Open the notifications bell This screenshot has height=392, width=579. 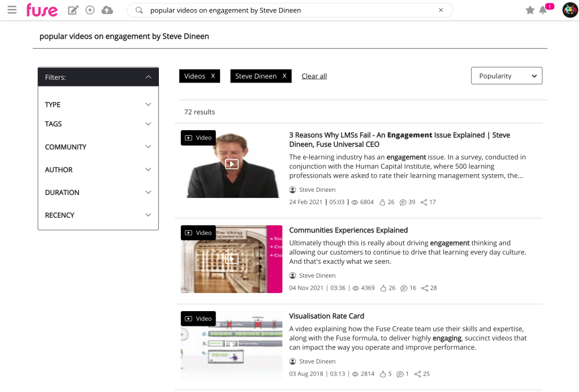pyautogui.click(x=543, y=10)
